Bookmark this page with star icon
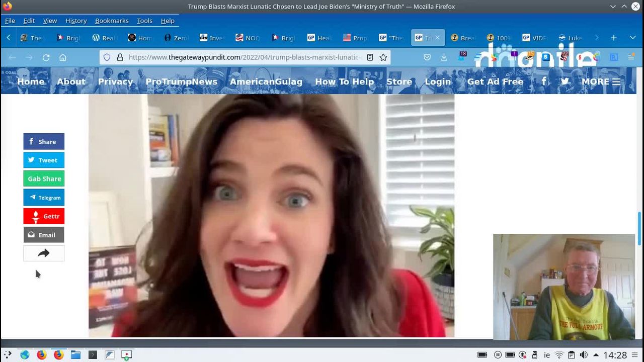 click(x=383, y=57)
